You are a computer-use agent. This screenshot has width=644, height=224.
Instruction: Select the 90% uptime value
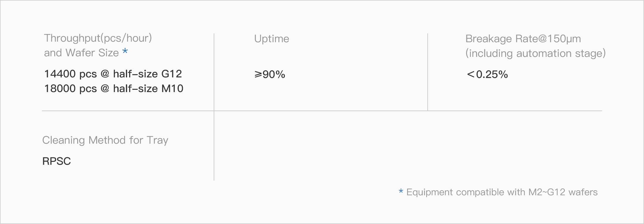[x=274, y=74]
